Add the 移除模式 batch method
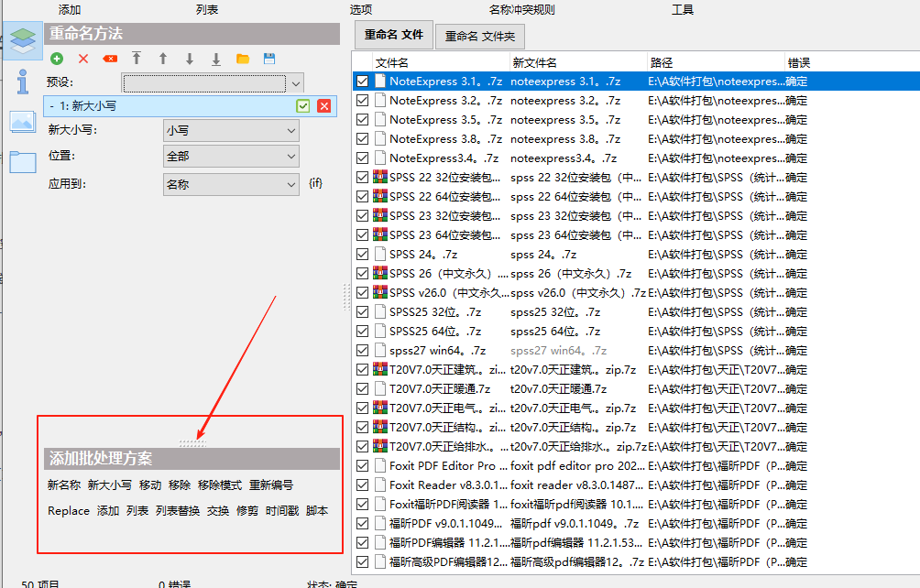 219,485
